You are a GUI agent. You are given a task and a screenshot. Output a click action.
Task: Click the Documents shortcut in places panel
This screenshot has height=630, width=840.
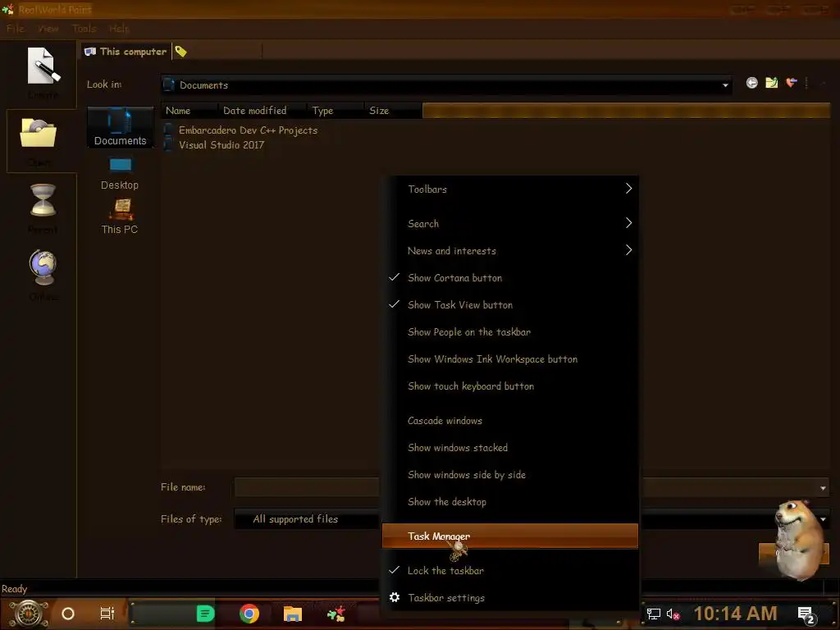pos(120,127)
